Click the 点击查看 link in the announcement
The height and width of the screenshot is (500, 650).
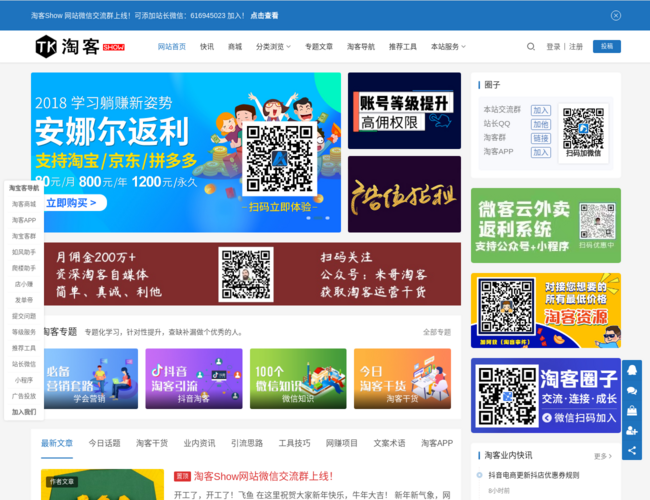(264, 16)
